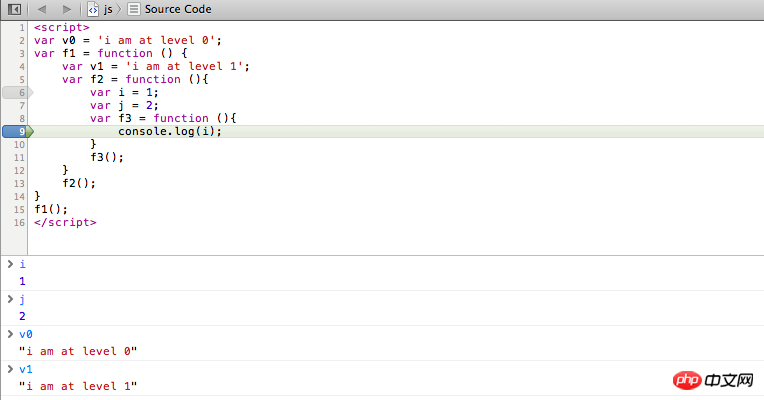Expand the console entry for j
Image resolution: width=764 pixels, height=400 pixels.
[10, 299]
